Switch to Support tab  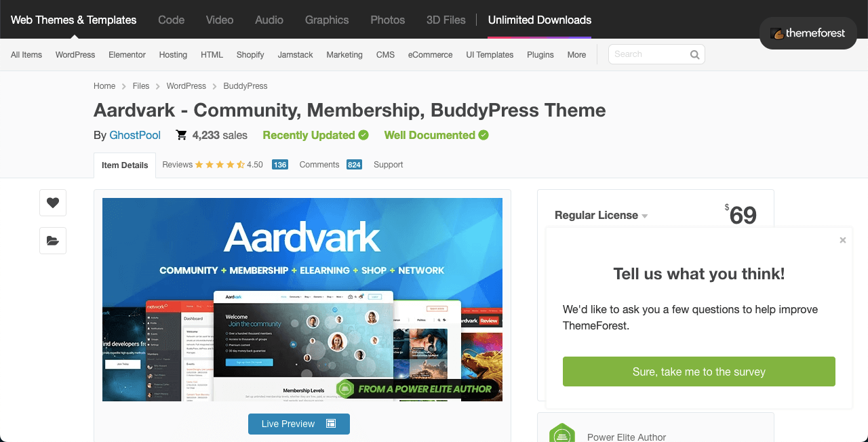[x=389, y=165]
